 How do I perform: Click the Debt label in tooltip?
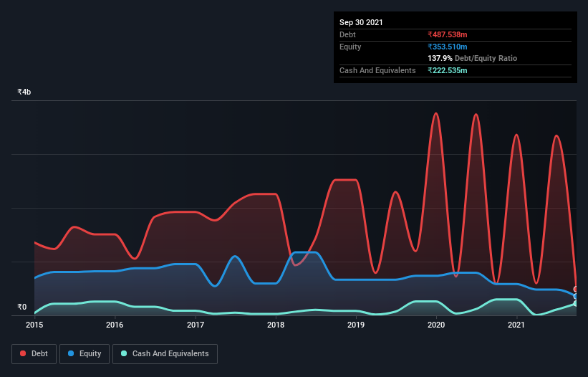(347, 34)
